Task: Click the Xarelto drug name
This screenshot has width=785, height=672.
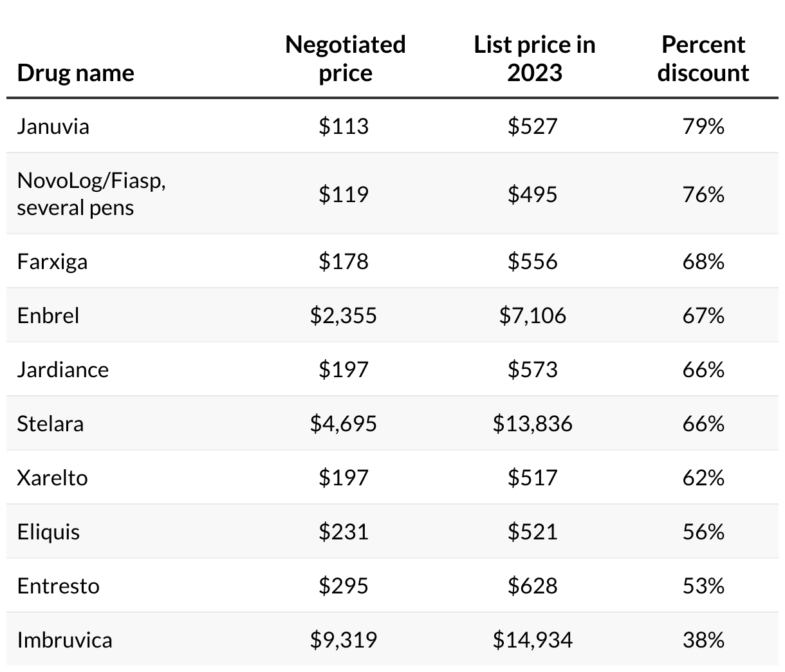Action: (52, 478)
